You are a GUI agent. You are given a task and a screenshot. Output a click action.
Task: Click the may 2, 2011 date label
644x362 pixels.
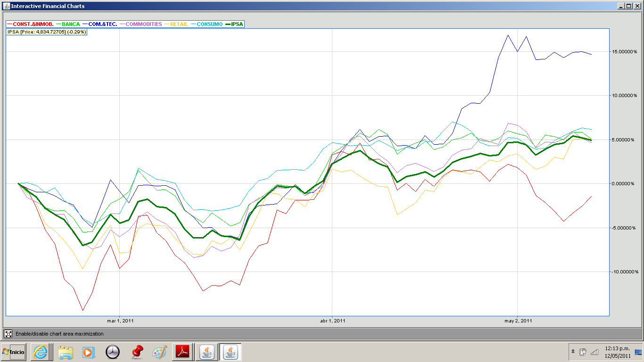(x=518, y=321)
